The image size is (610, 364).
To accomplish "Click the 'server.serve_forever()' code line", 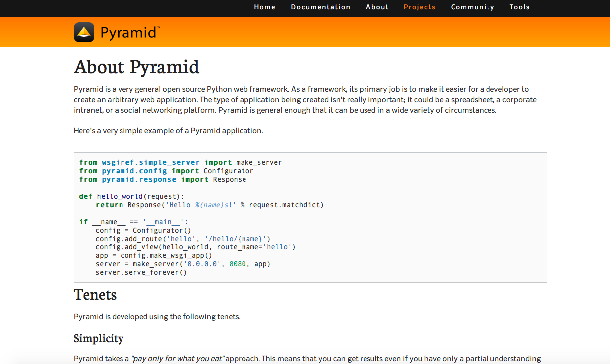I will [141, 272].
